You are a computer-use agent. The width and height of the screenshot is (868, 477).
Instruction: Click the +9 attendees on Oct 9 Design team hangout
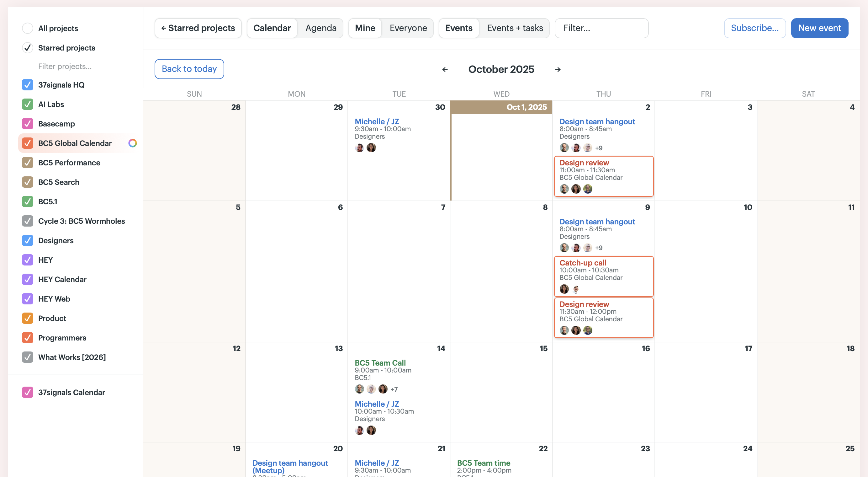pyautogui.click(x=599, y=248)
